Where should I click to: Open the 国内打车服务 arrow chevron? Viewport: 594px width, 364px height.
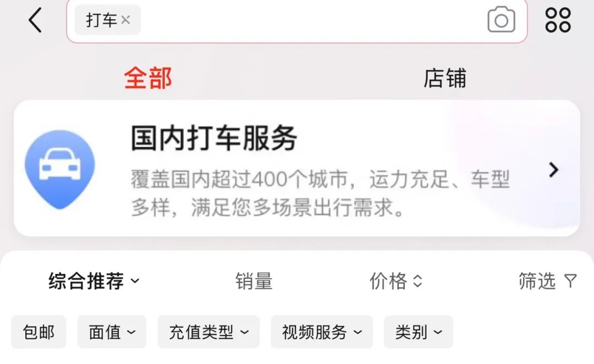(553, 170)
